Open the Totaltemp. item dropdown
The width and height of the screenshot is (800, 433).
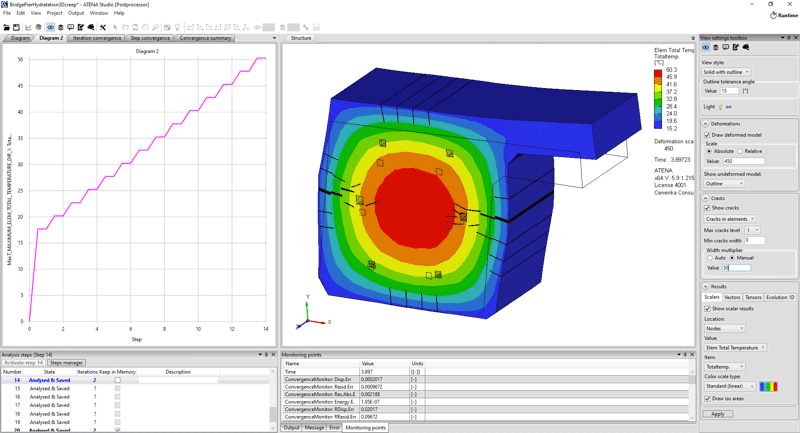[x=724, y=367]
